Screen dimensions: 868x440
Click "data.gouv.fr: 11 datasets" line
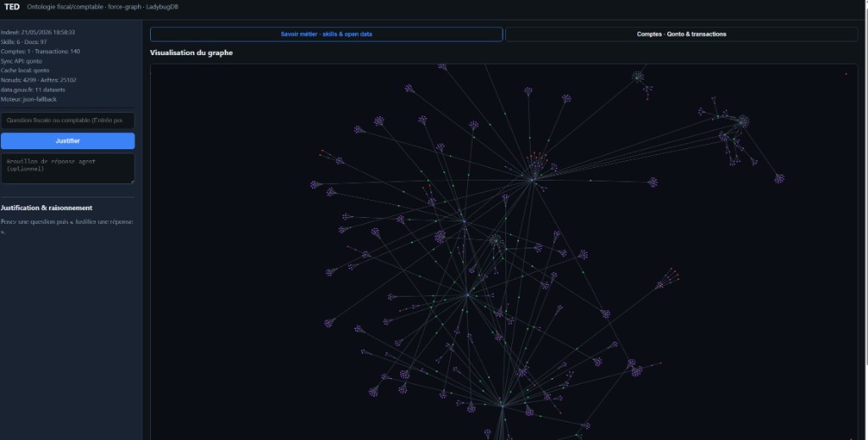(x=33, y=90)
